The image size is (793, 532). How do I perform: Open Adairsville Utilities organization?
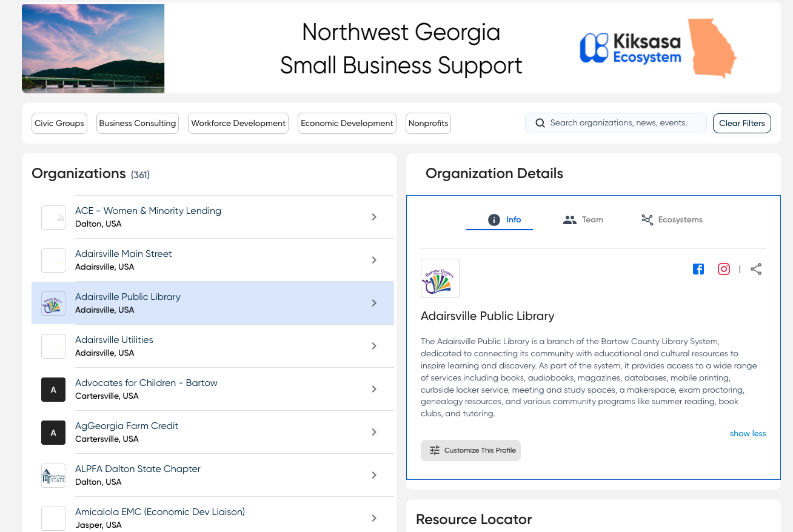[x=114, y=340]
